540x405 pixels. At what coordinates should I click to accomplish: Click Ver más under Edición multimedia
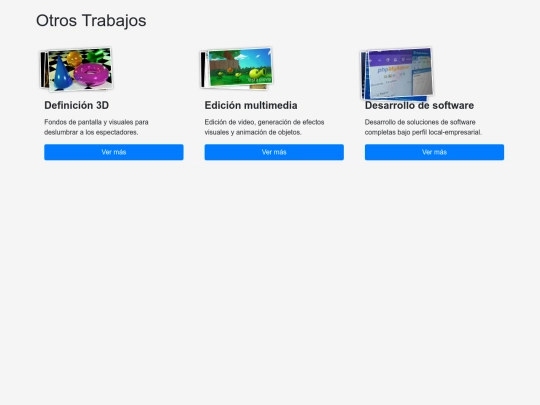274,152
